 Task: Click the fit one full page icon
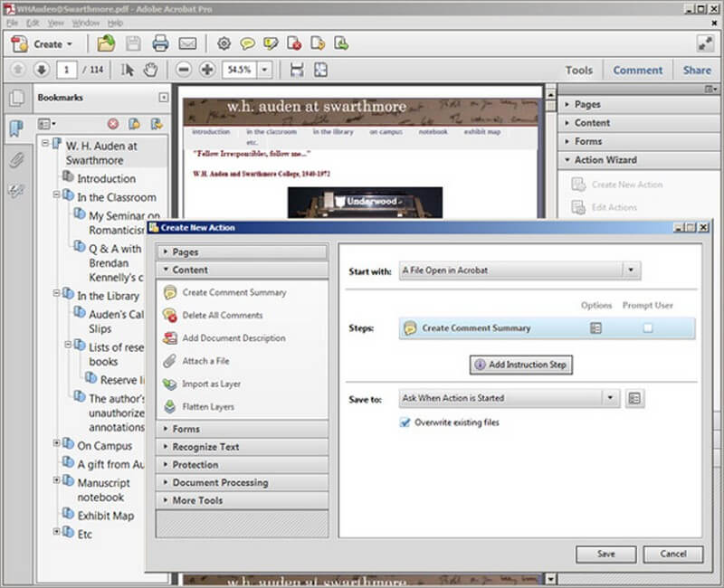320,70
